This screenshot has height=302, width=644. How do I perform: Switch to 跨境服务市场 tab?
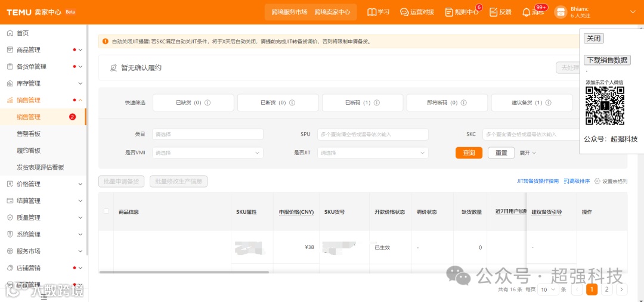pyautogui.click(x=289, y=12)
